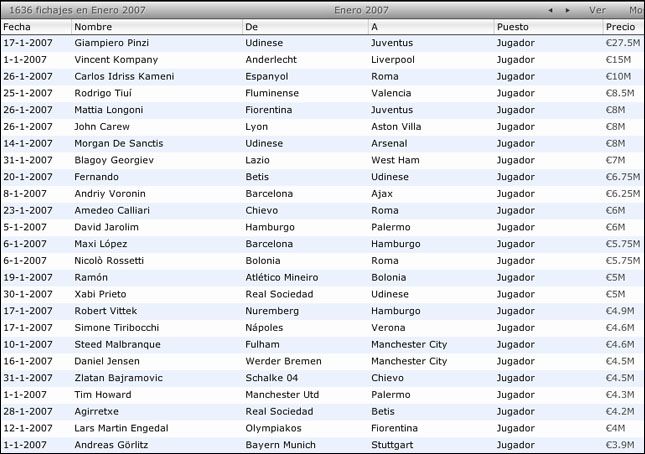Sort by Puesto column header
The height and width of the screenshot is (454, 645).
coord(513,26)
